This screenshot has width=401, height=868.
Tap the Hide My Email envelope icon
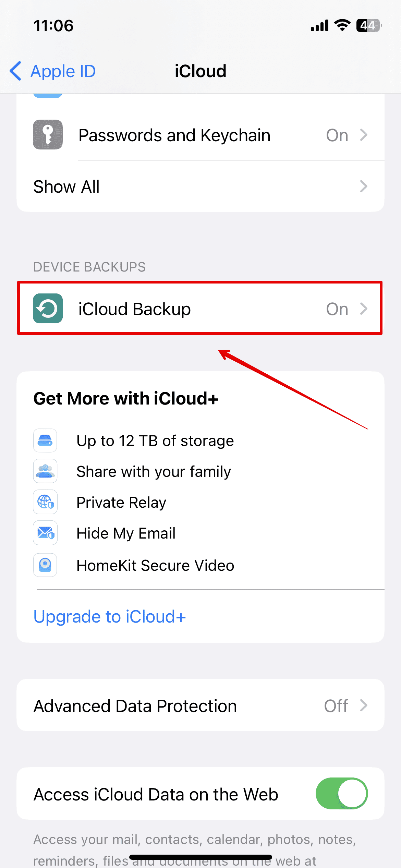tap(45, 533)
